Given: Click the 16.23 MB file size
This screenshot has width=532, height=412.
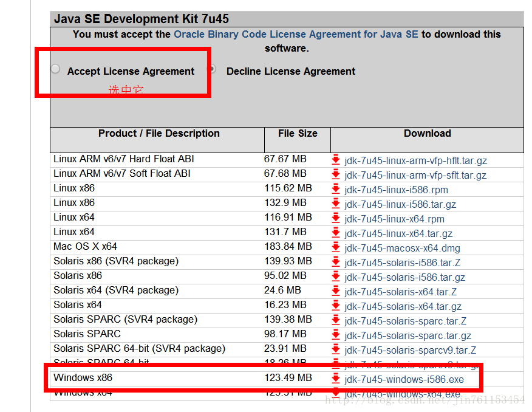Looking at the screenshot, I should (285, 305).
